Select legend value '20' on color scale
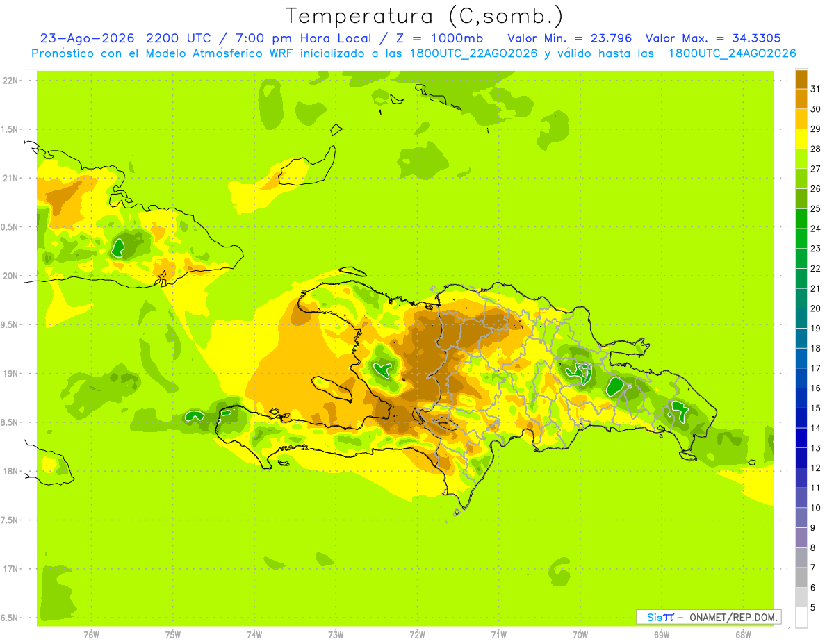 (816, 308)
